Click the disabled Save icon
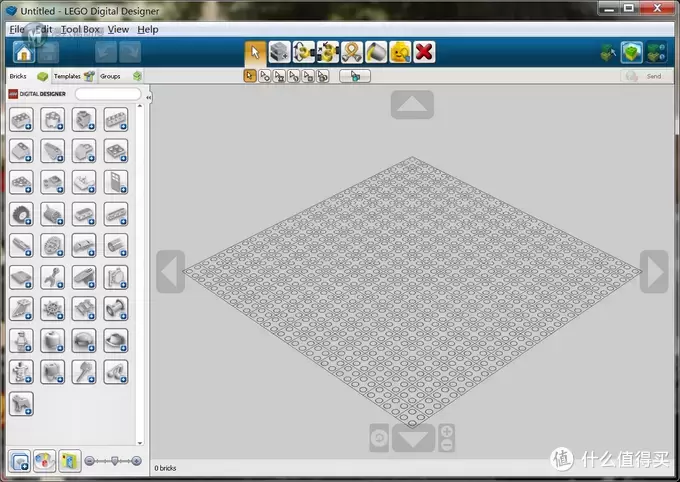The width and height of the screenshot is (680, 482). tap(48, 52)
